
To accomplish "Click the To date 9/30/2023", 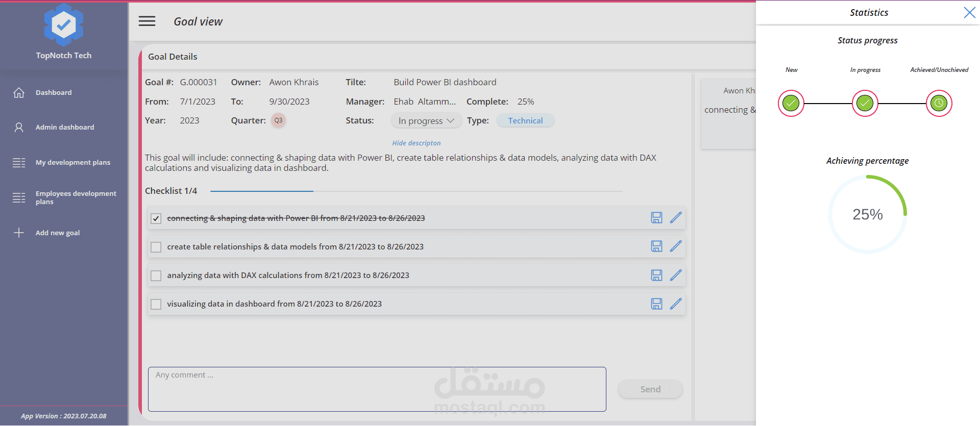I will (x=289, y=102).
